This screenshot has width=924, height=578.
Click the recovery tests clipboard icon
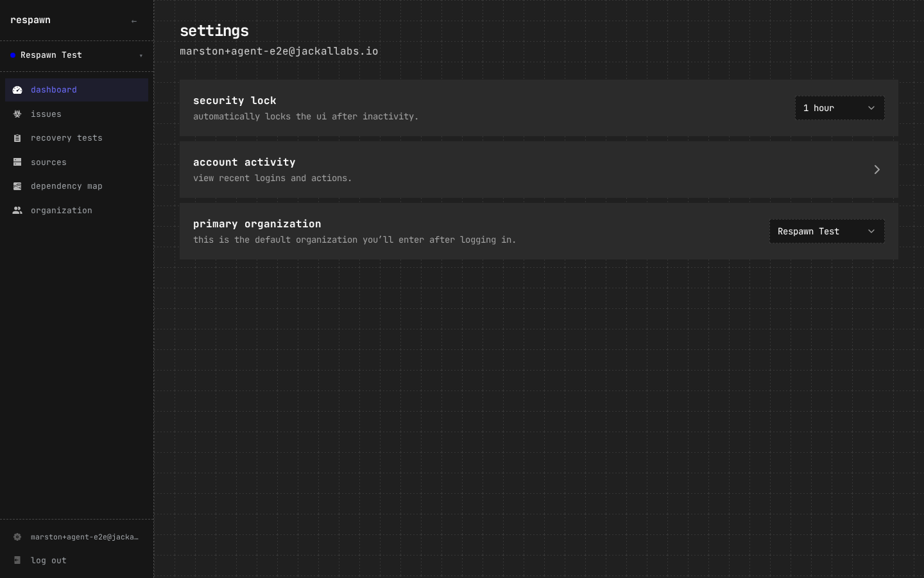click(x=17, y=138)
